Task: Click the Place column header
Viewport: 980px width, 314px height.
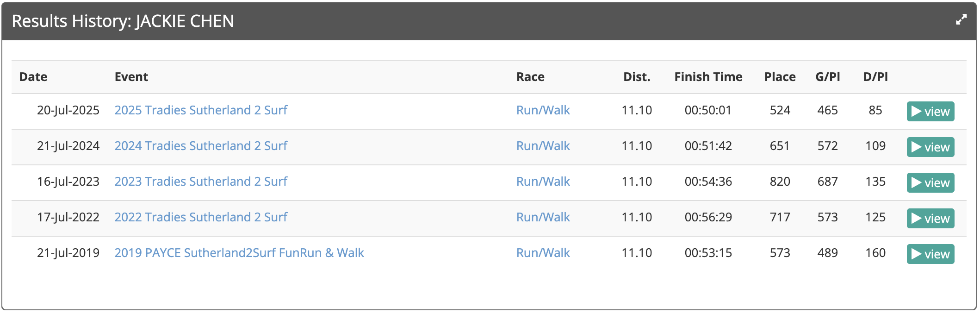Action: (780, 77)
